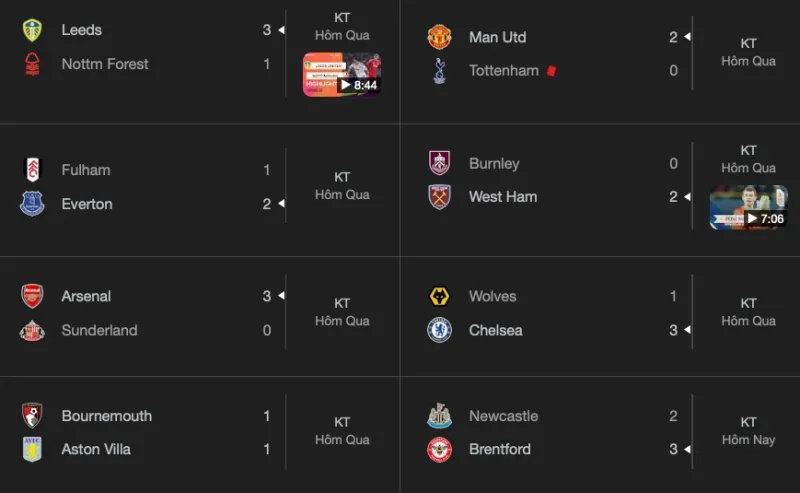Click the Chelsea club crest
Image resolution: width=800 pixels, height=493 pixels.
tap(440, 330)
